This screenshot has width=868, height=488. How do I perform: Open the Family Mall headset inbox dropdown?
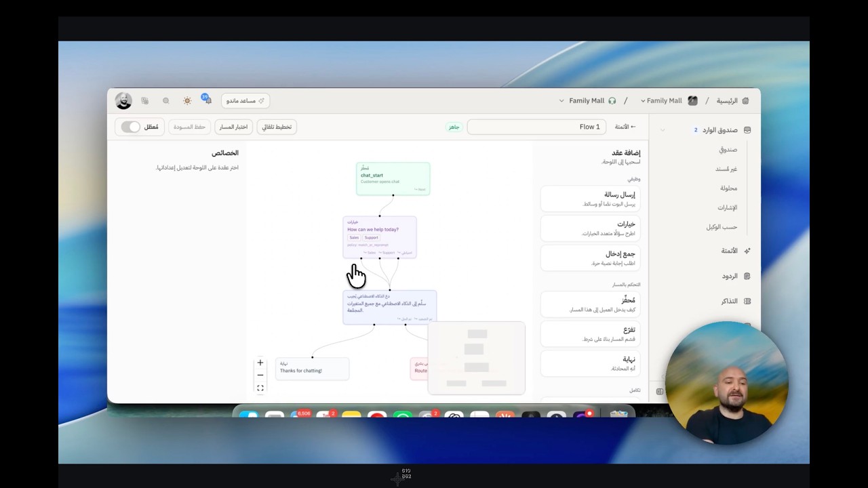tap(587, 101)
